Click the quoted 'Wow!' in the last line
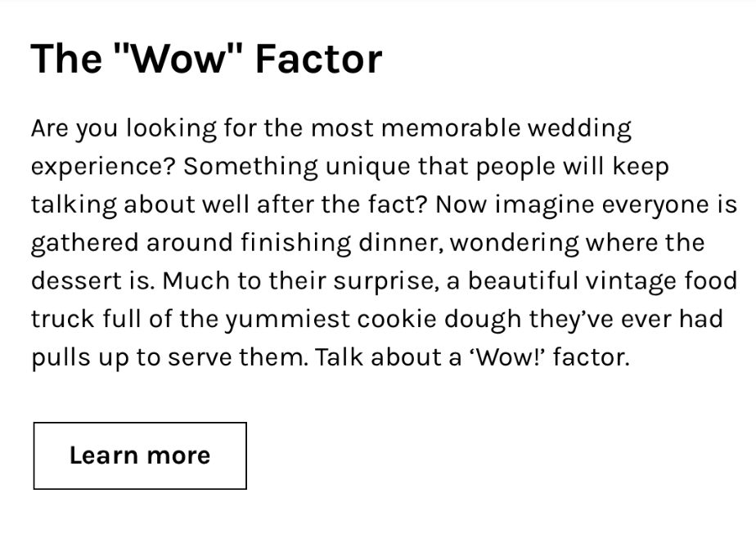Screen dimensions: 756x538 tap(506, 357)
